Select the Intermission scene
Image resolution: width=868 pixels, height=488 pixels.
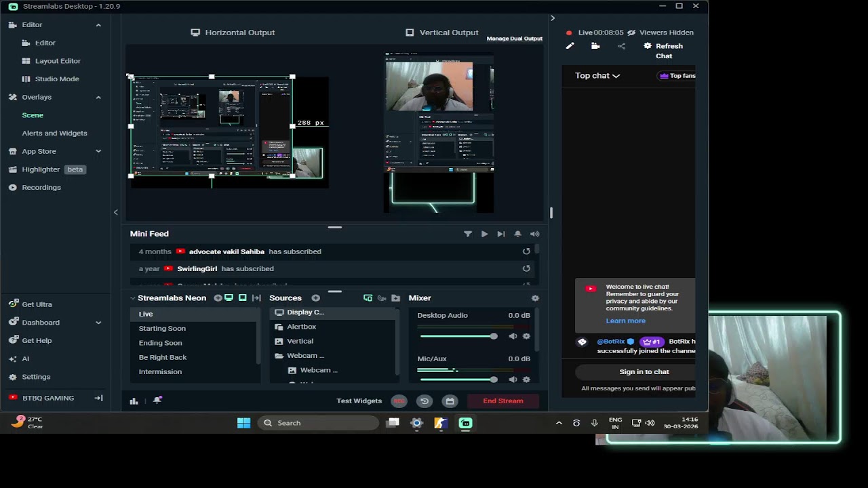click(x=195, y=371)
